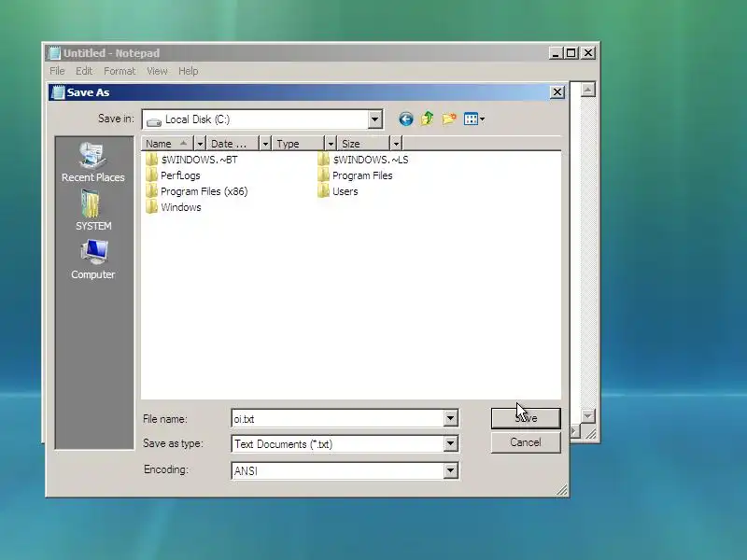Close the Save As dialog
This screenshot has height=560, width=747.
pyautogui.click(x=557, y=91)
